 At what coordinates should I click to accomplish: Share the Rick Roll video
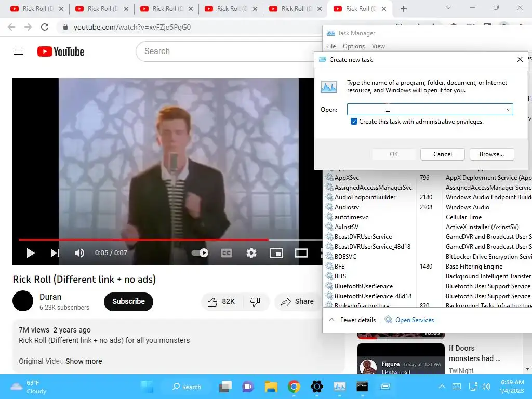[x=297, y=302]
